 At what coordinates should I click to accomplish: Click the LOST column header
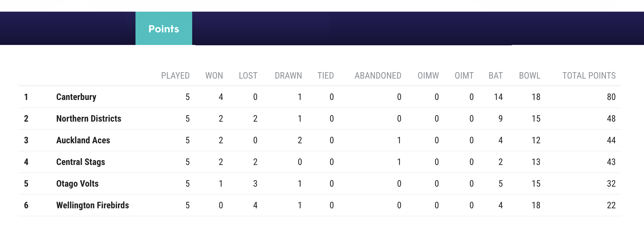248,76
